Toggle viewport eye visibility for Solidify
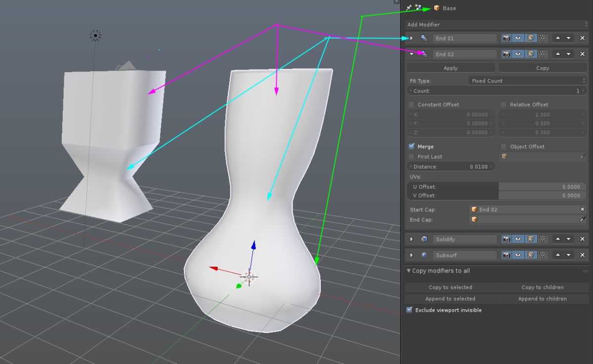Image resolution: width=593 pixels, height=364 pixels. click(x=518, y=239)
